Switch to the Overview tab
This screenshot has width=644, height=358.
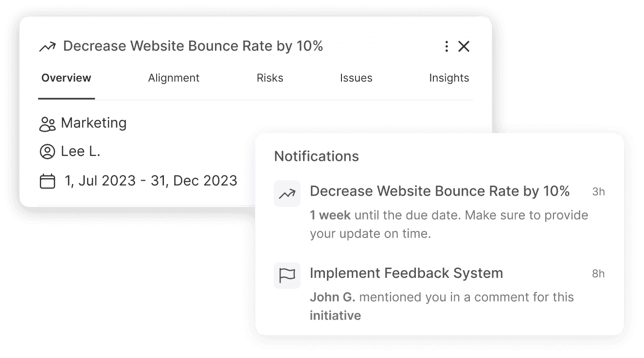tap(66, 78)
